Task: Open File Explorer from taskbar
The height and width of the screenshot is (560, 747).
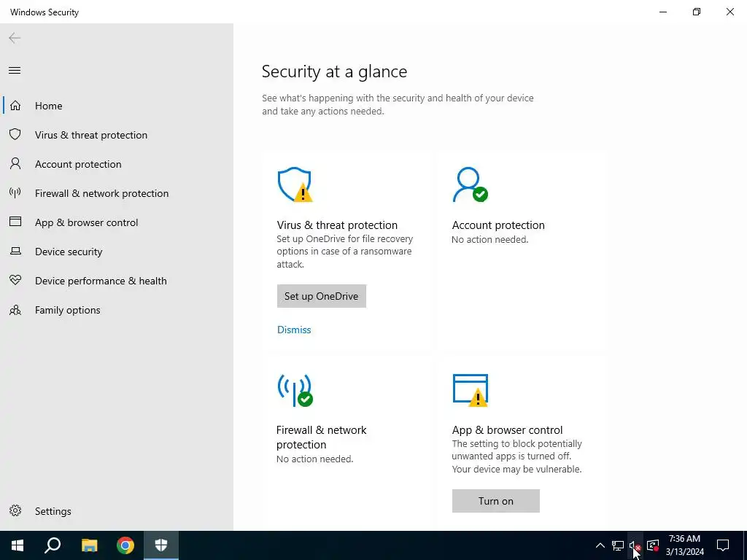Action: coord(89,545)
